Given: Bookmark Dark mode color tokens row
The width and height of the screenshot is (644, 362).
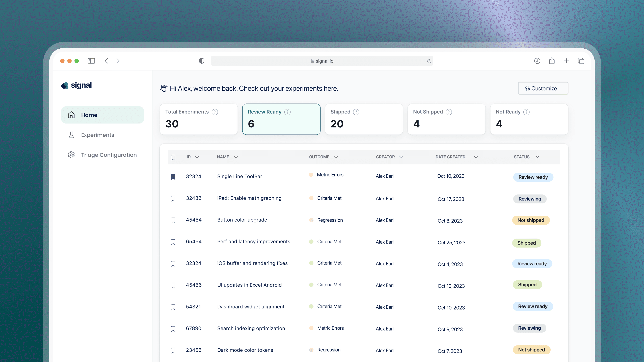Looking at the screenshot, I should point(173,351).
